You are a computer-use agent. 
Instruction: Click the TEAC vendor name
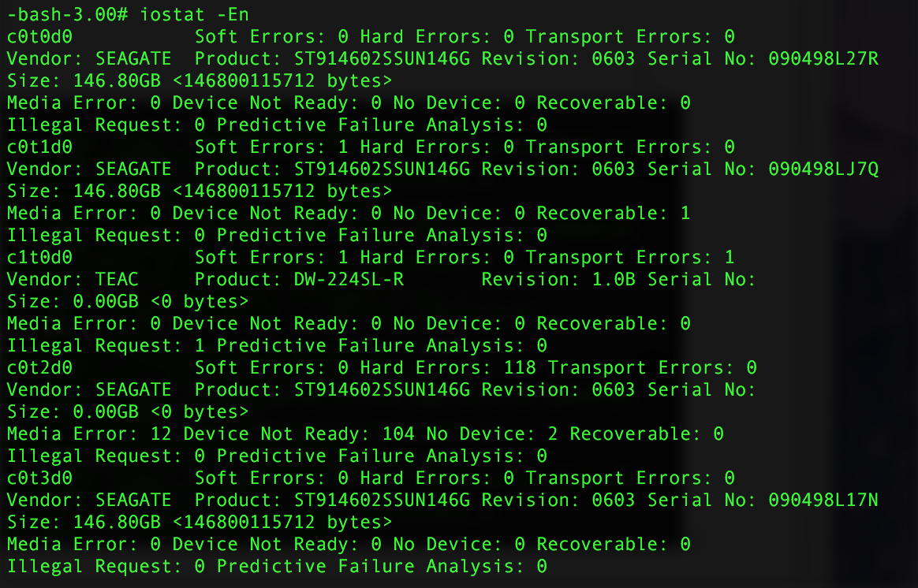click(x=117, y=279)
